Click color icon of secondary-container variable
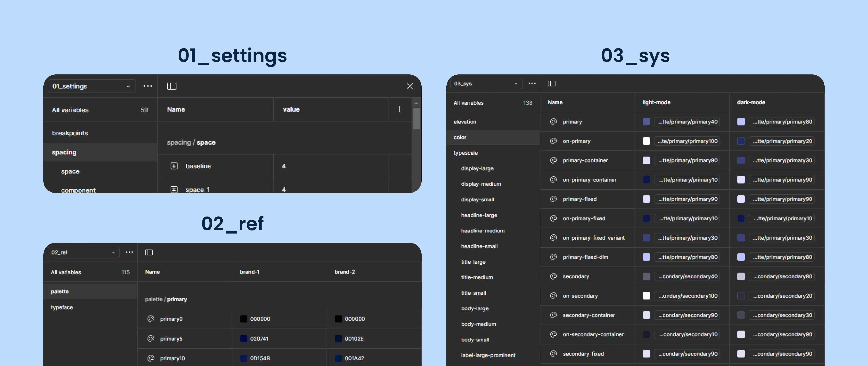 pos(553,315)
